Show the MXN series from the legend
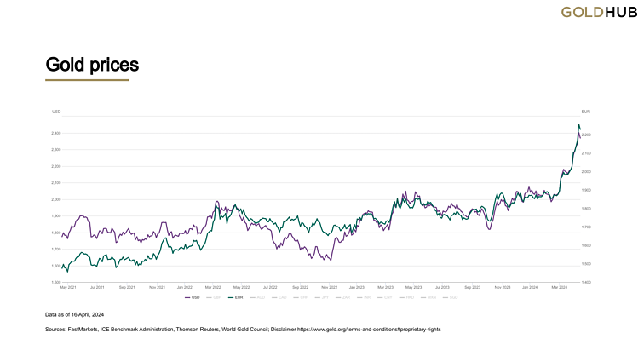 [x=431, y=297]
